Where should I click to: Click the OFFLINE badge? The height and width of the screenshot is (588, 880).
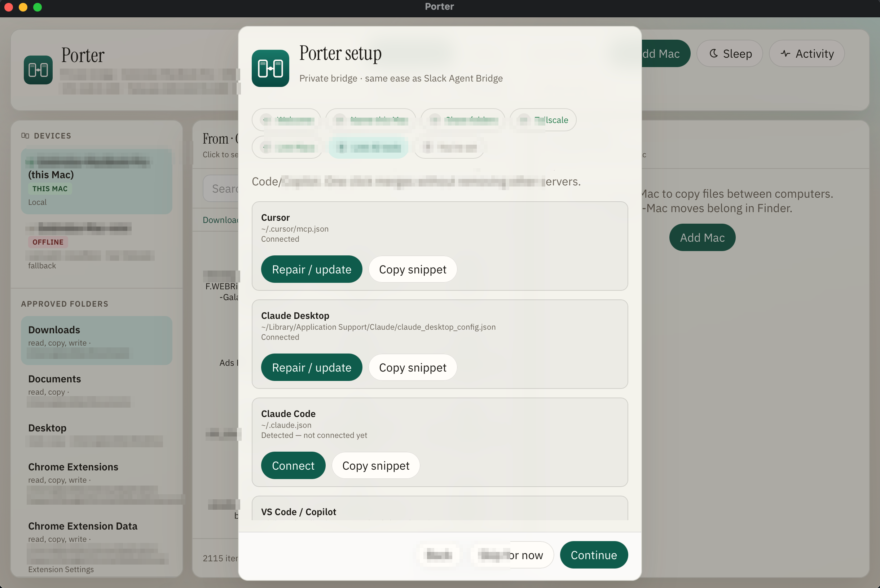tap(48, 242)
